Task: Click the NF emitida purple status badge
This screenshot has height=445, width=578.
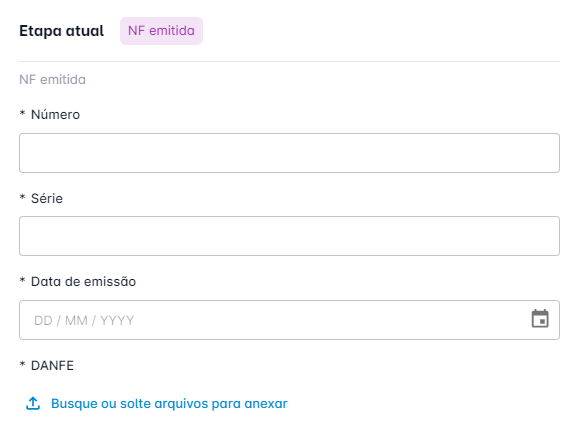Action: click(161, 31)
